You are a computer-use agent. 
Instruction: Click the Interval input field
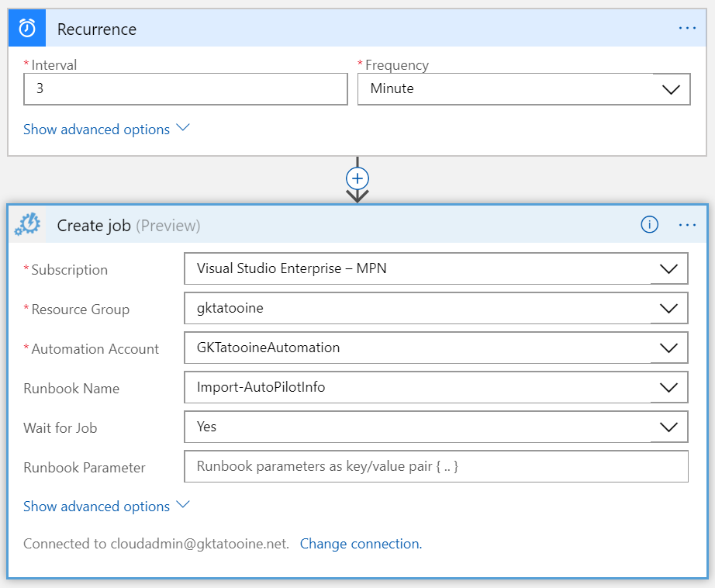click(x=185, y=89)
